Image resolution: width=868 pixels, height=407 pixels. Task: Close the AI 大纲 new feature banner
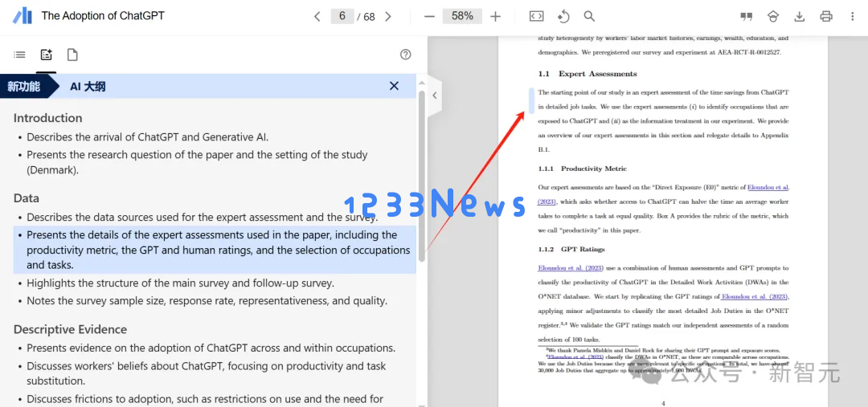coord(394,86)
